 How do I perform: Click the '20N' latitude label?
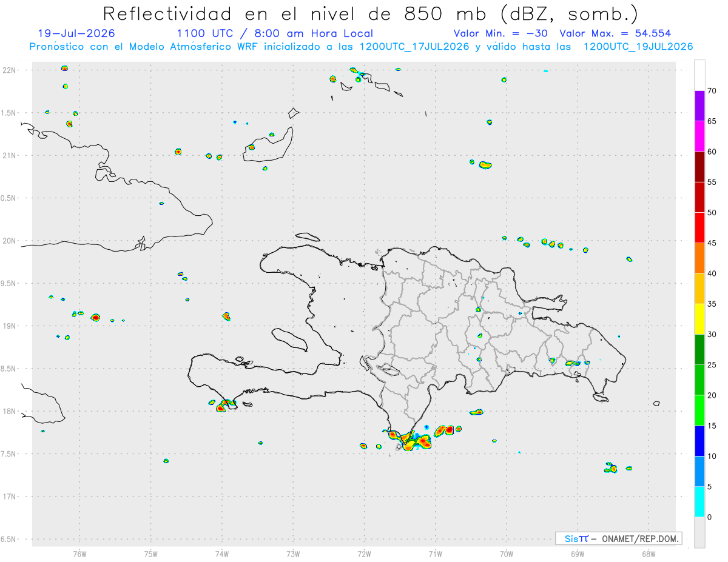point(10,241)
